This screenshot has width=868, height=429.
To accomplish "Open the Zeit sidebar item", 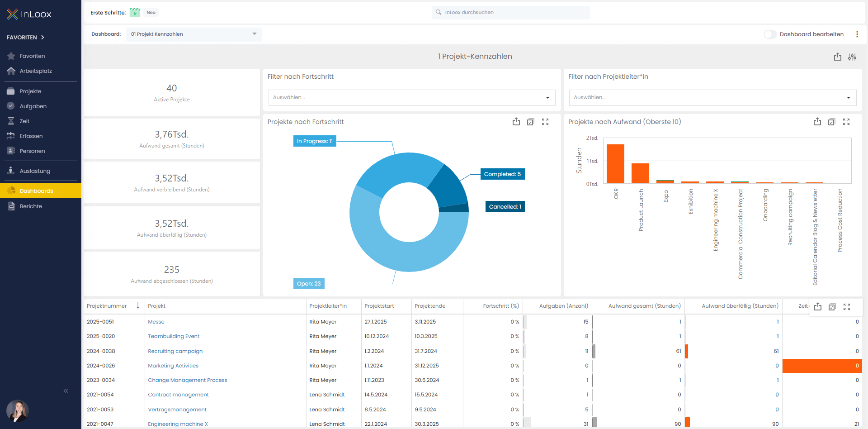I will 27,121.
